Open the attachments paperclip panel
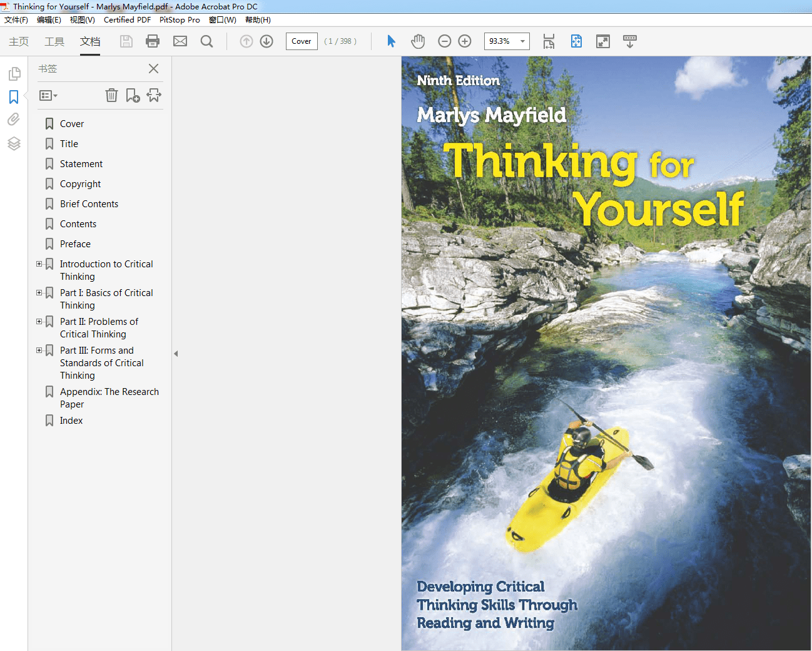The image size is (812, 651). (14, 120)
